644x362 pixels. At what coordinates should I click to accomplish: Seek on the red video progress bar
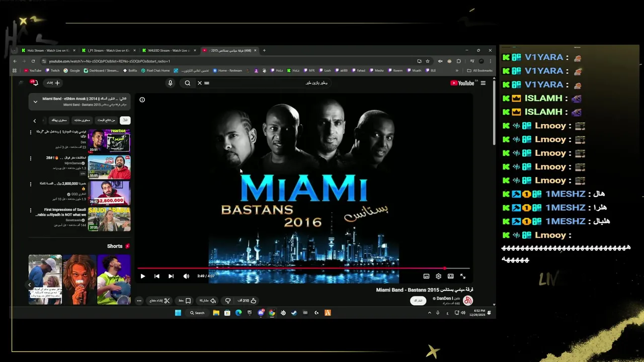point(303,268)
